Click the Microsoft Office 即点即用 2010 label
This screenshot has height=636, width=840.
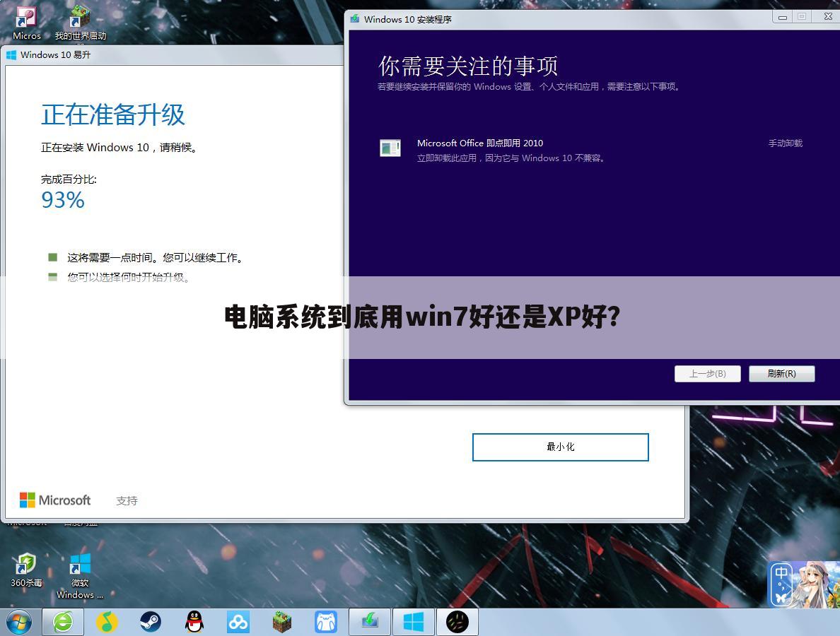tap(480, 143)
